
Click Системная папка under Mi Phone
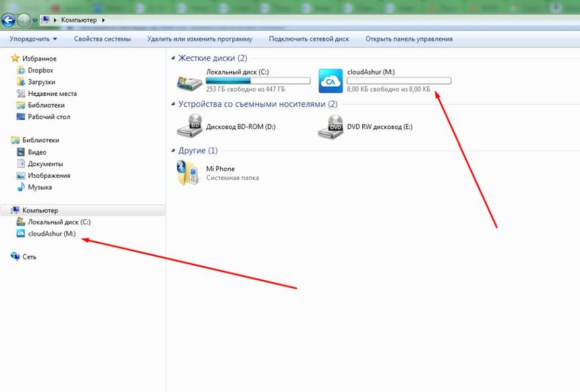pyautogui.click(x=232, y=178)
